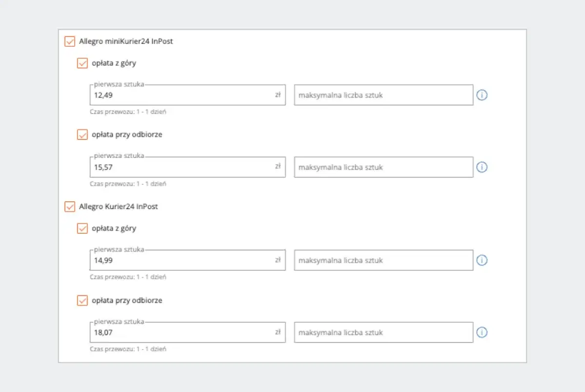Toggle opłata z góry under Allegro Kurier24 InPost
585x392 pixels.
82,228
